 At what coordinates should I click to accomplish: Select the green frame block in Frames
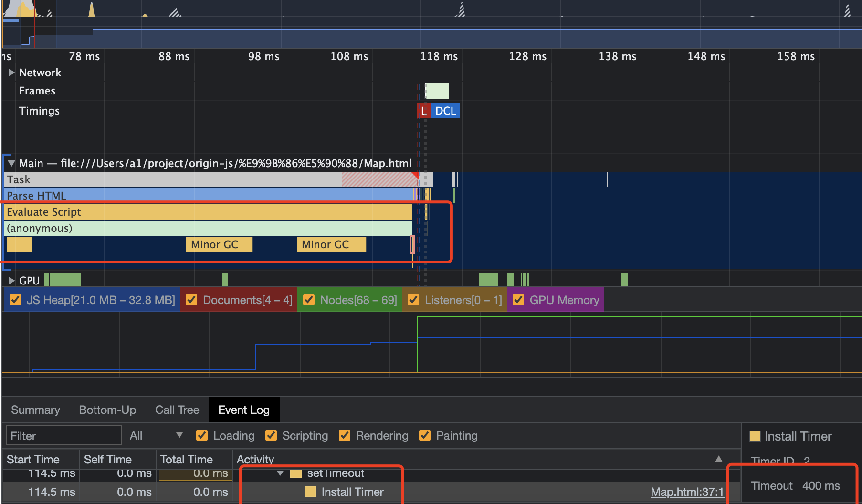(437, 91)
